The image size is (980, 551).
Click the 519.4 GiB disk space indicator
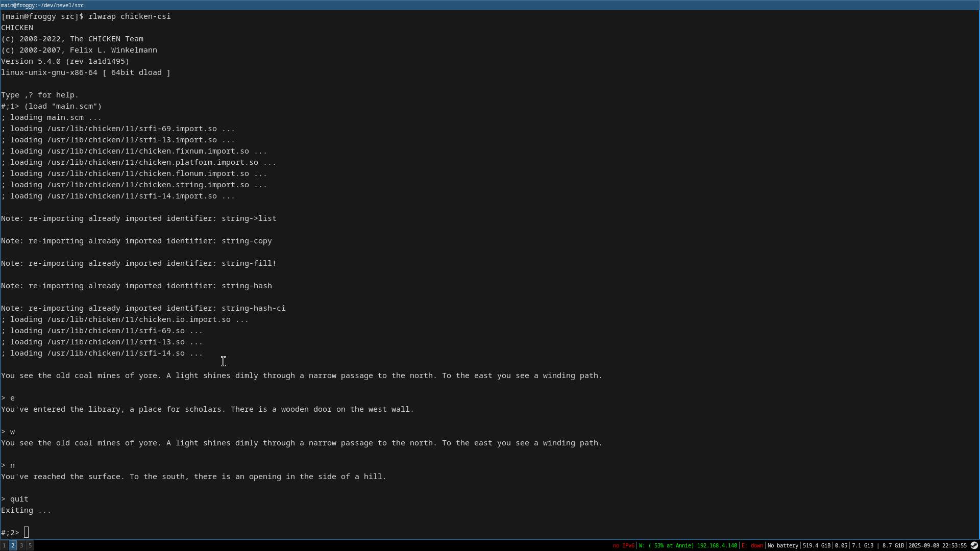pos(816,545)
